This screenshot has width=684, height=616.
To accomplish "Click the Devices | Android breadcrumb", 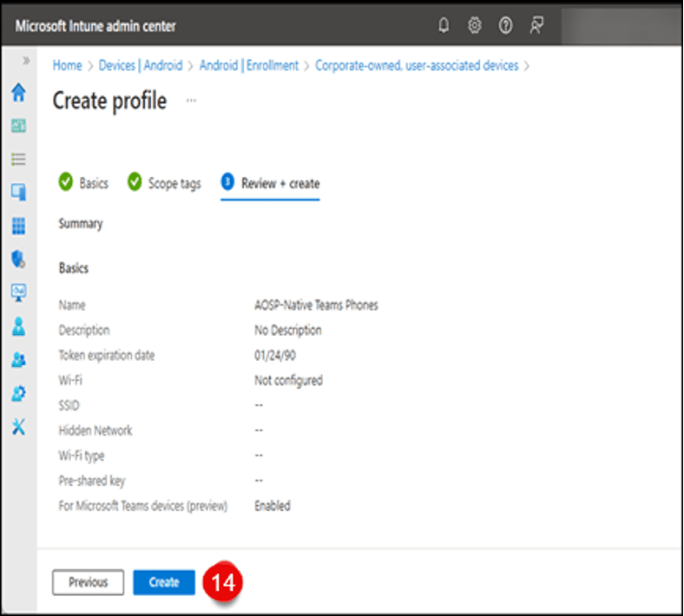I will (141, 65).
